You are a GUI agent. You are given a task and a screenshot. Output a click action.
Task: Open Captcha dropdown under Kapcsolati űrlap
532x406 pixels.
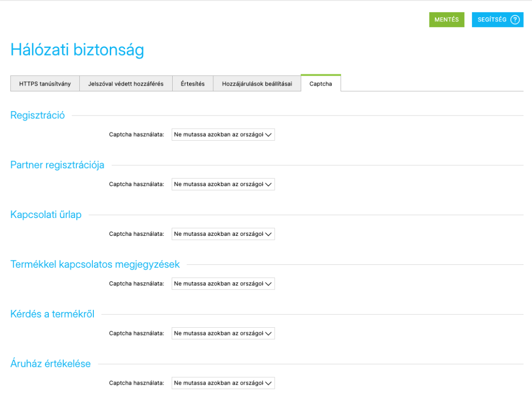pos(223,234)
